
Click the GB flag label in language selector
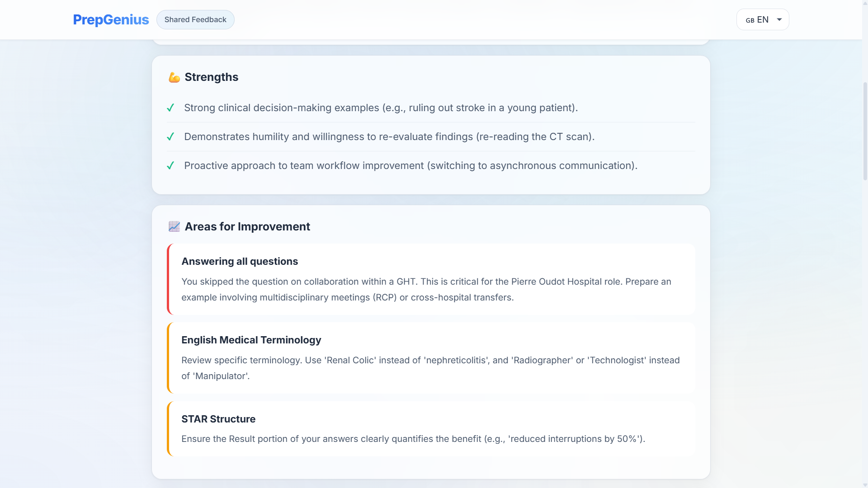tap(750, 20)
